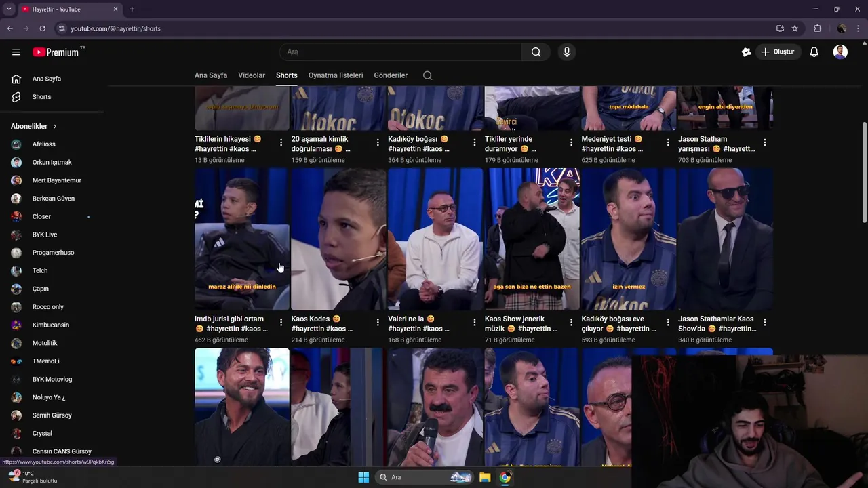
Task: Open Jason Stathamlar Kaos Show'da title
Action: (x=717, y=324)
